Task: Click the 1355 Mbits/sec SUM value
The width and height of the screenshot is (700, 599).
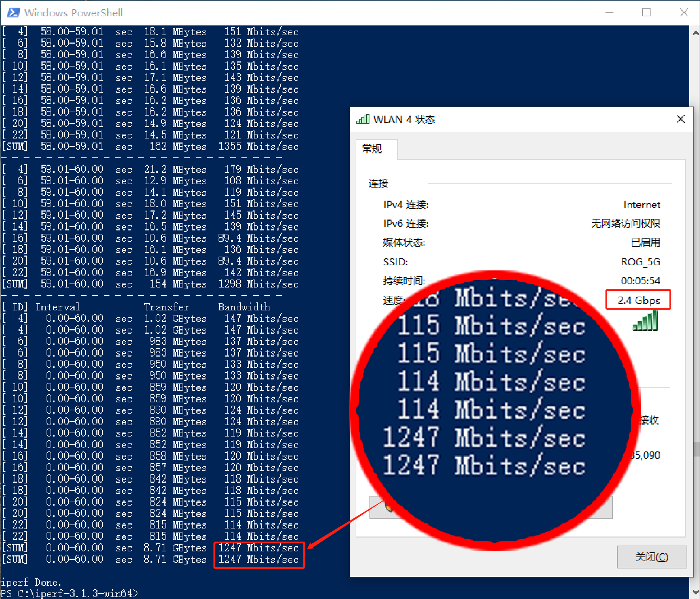Action: [258, 146]
